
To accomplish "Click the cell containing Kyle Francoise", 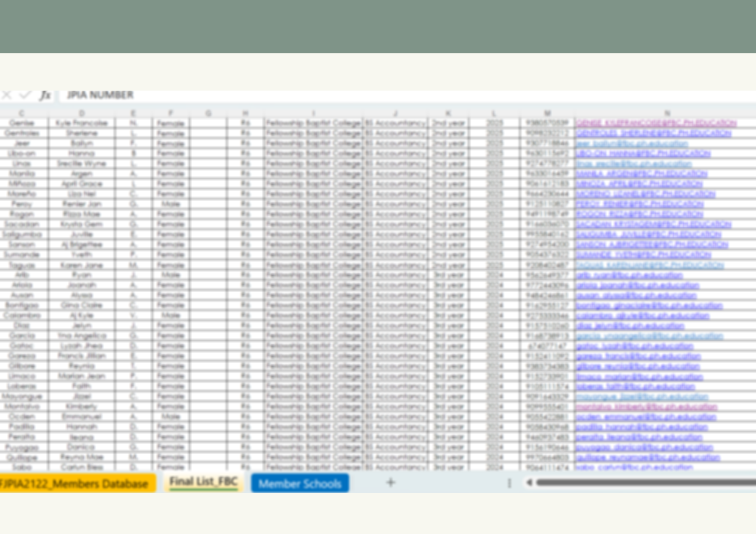I will pyautogui.click(x=82, y=123).
